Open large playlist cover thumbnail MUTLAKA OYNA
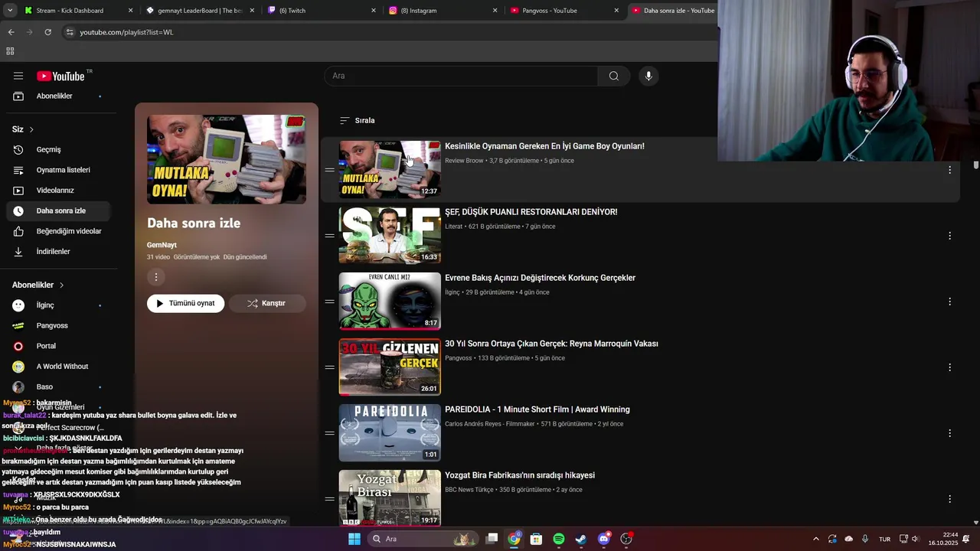Image resolution: width=980 pixels, height=551 pixels. point(227,159)
